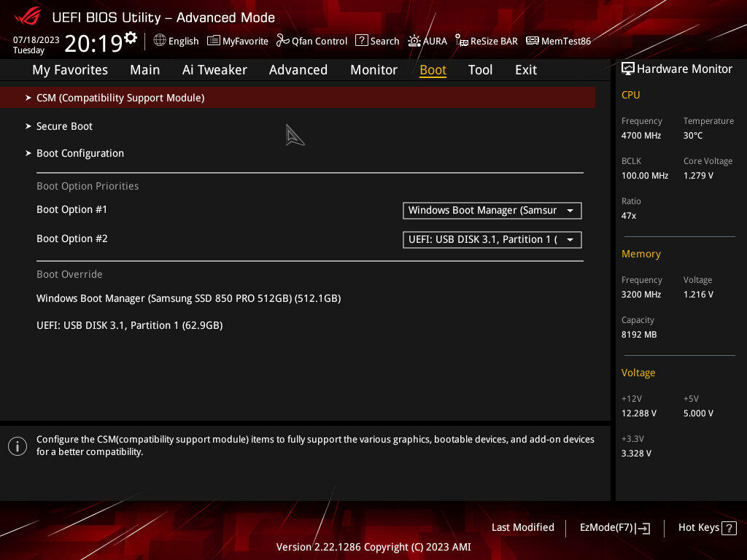
Task: Click the BIOS version copyright text
Action: coord(373,547)
